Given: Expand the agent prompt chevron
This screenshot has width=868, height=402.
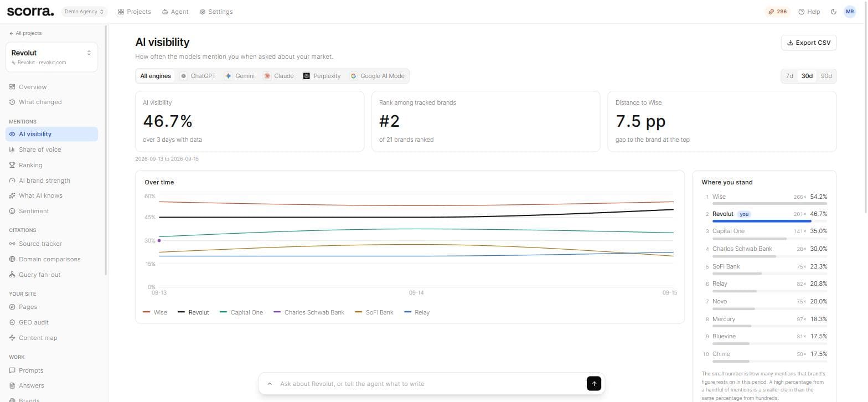Looking at the screenshot, I should [x=270, y=384].
